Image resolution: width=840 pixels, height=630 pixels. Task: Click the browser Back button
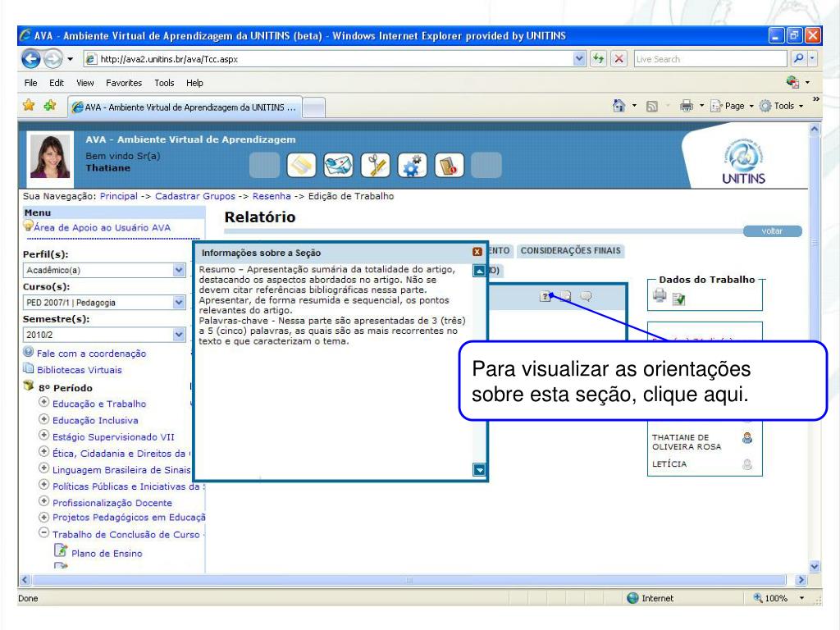coord(31,58)
